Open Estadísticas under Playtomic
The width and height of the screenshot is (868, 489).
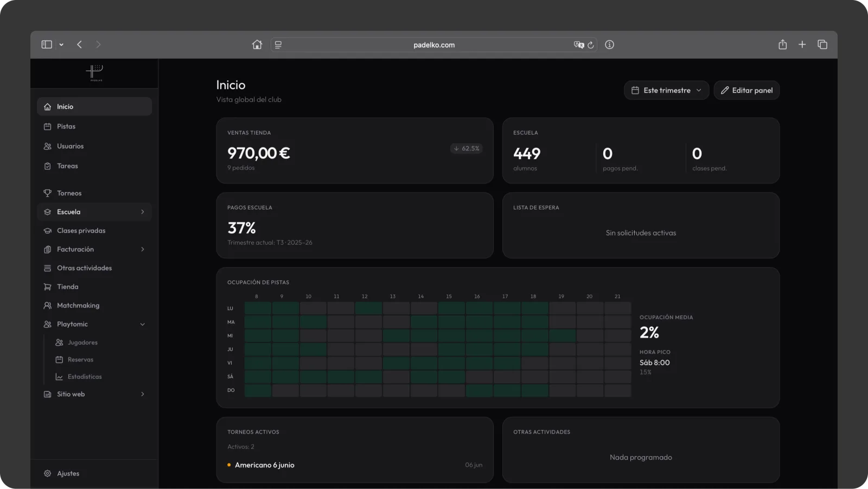[x=85, y=377]
